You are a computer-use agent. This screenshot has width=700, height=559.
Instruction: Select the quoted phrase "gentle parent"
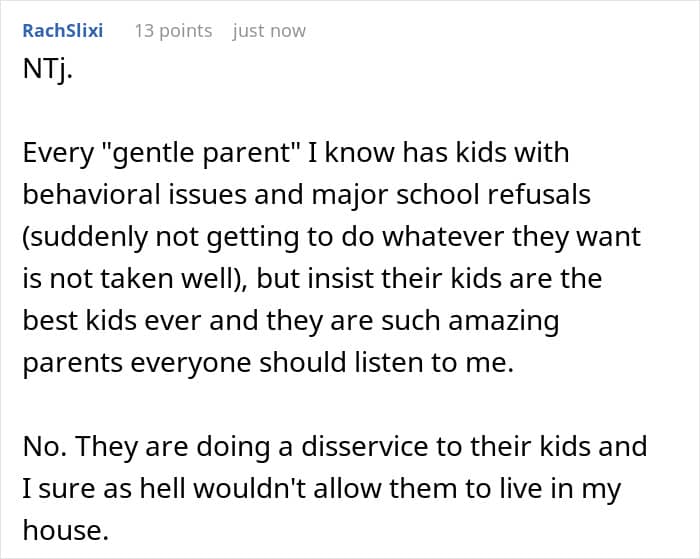[180, 153]
